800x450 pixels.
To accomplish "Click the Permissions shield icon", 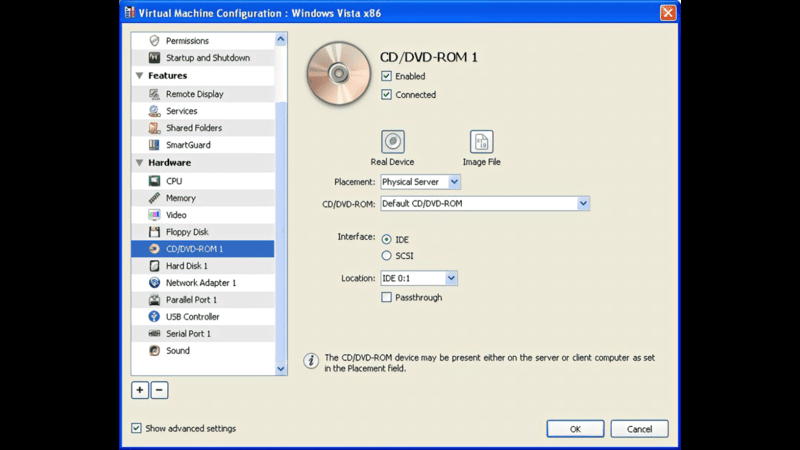I will coord(154,40).
